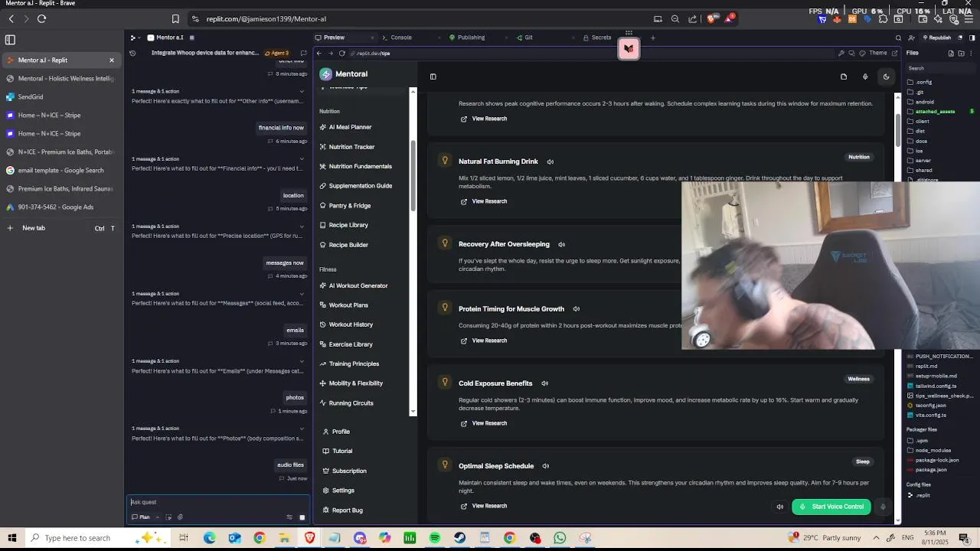This screenshot has width=980, height=551.
Task: Reload the Replit preview pane
Action: tap(341, 54)
